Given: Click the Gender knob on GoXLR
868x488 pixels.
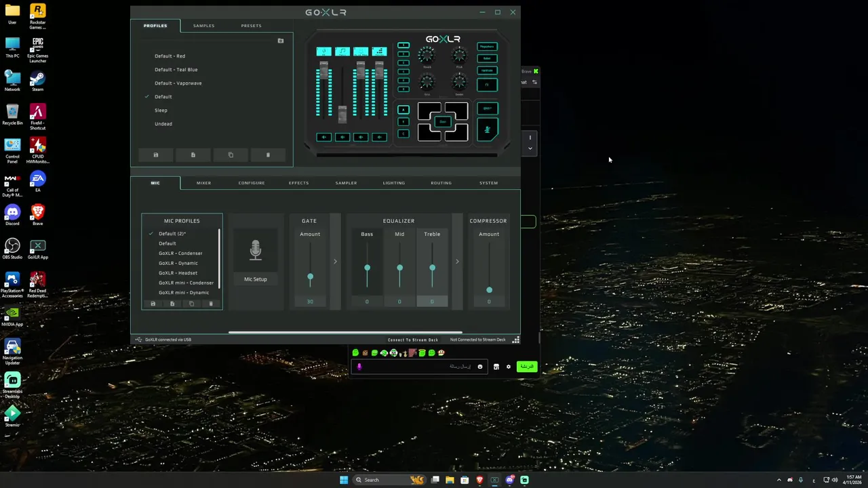Looking at the screenshot, I should pyautogui.click(x=459, y=83).
